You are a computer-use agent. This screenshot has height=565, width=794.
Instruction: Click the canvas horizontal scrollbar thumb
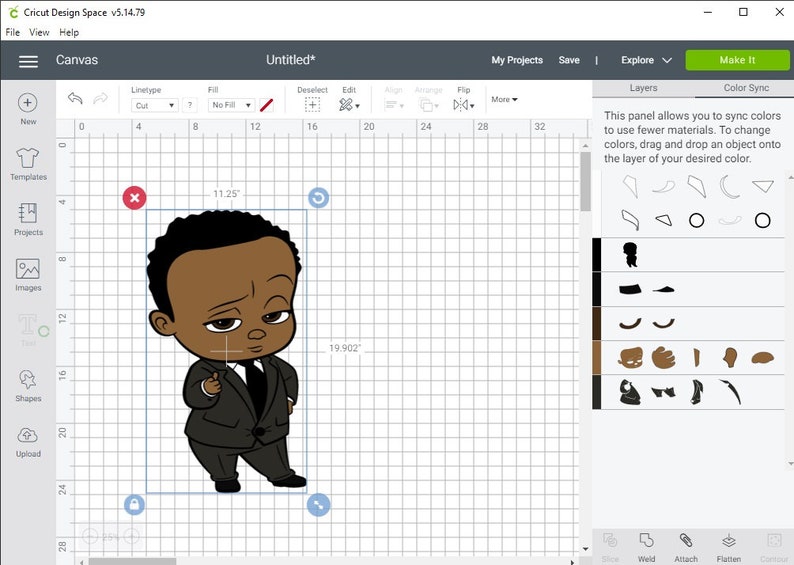(x=132, y=561)
